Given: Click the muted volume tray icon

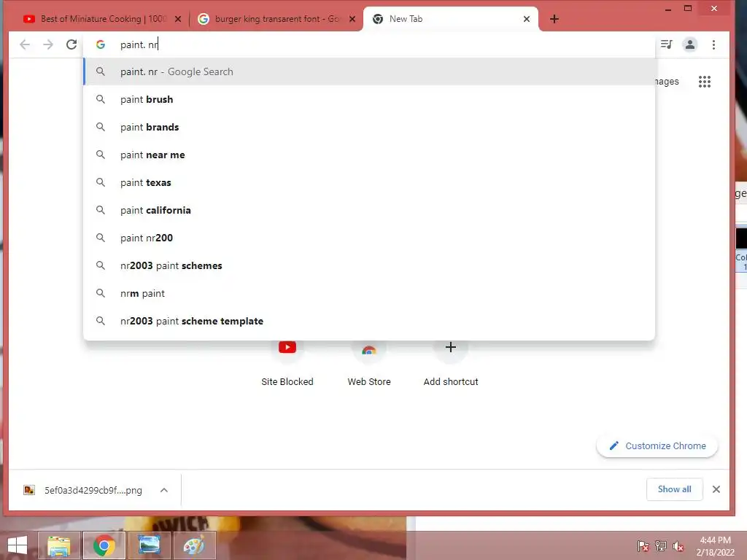Looking at the screenshot, I should click(678, 546).
